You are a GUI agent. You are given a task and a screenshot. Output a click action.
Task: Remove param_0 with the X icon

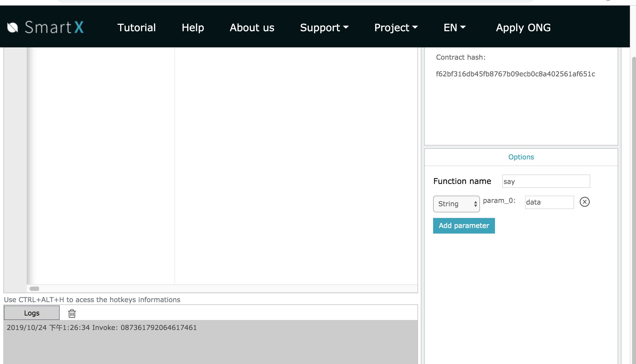(584, 202)
